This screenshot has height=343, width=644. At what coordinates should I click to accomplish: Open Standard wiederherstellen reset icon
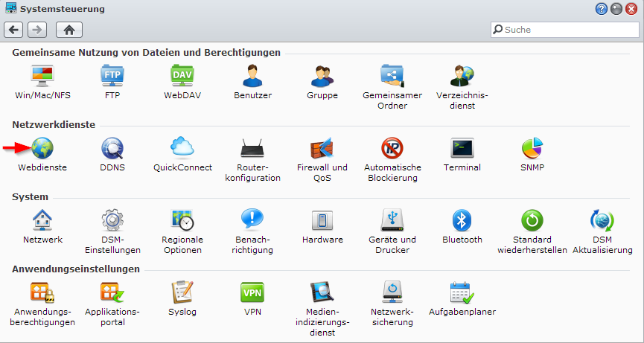pos(532,220)
